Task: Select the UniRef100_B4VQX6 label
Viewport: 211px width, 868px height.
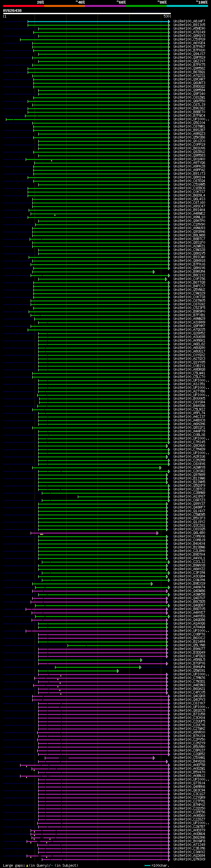Action: point(190,761)
